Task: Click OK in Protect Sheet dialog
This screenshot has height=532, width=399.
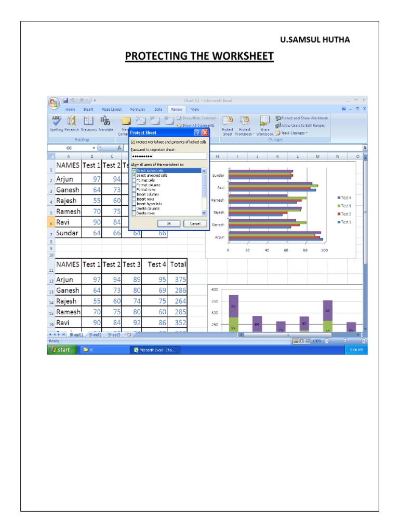Action: [169, 223]
